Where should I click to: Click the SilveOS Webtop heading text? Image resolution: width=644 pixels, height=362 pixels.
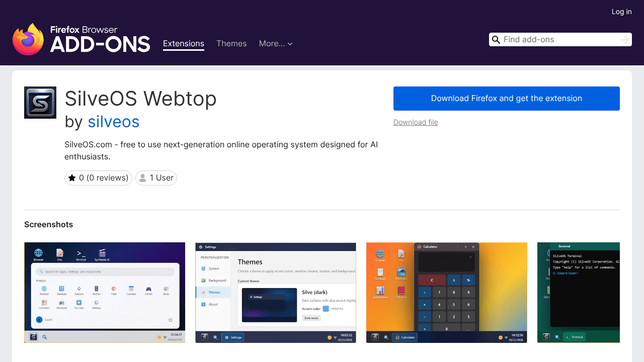(x=140, y=99)
